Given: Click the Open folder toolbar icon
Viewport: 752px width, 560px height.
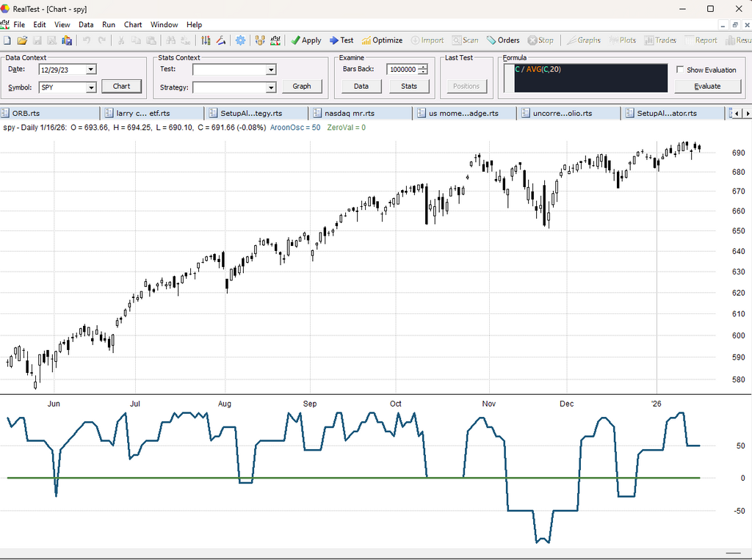Looking at the screenshot, I should coord(22,41).
